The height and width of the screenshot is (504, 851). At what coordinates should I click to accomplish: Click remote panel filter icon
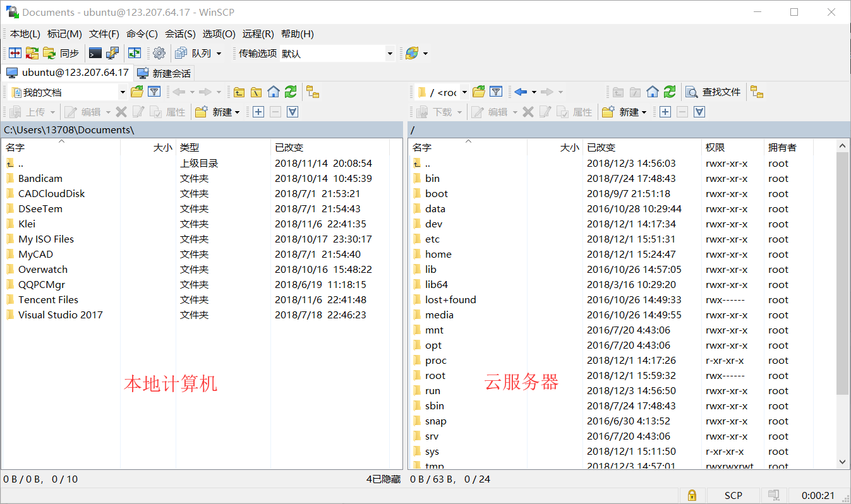pyautogui.click(x=496, y=92)
